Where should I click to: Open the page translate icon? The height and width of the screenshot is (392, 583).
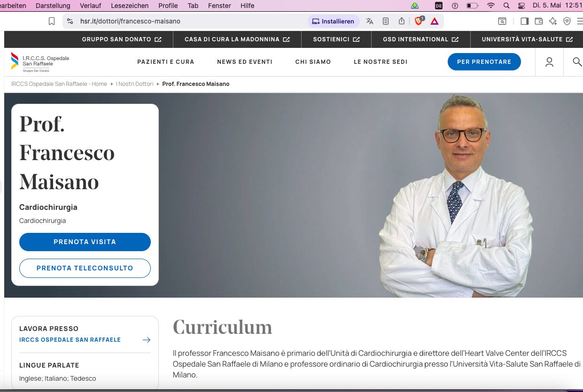click(370, 21)
